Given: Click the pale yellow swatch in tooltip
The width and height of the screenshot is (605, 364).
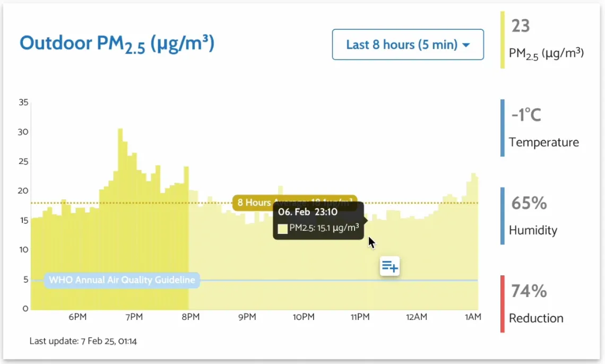Looking at the screenshot, I should pyautogui.click(x=282, y=229).
